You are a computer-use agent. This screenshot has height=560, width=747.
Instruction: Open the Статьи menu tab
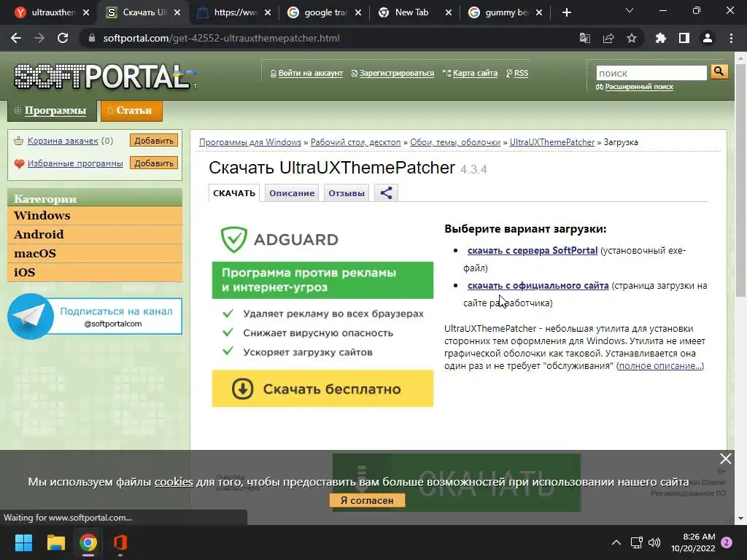pos(131,111)
